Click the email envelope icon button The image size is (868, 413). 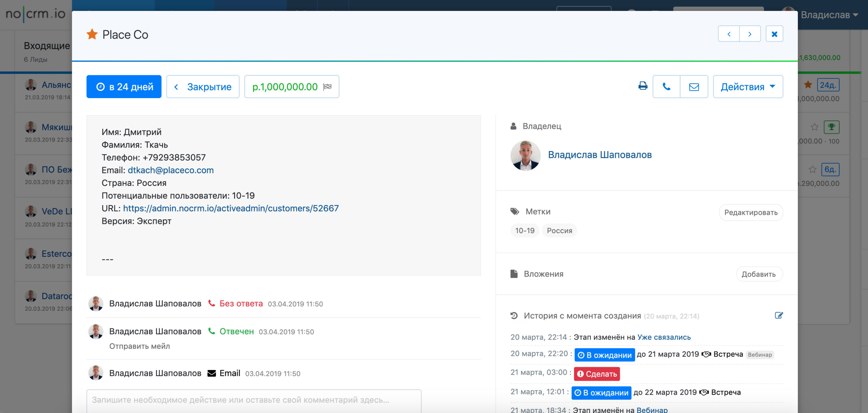(694, 87)
